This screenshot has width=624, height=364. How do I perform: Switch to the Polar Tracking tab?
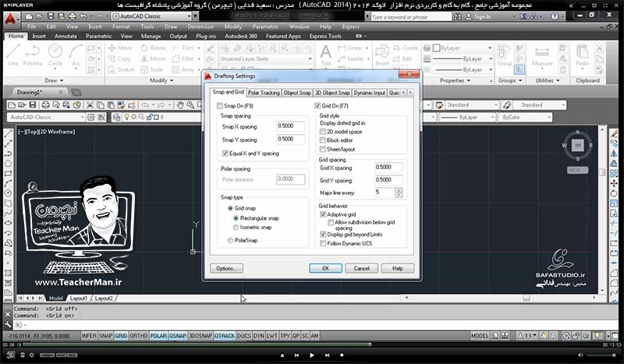tap(264, 93)
